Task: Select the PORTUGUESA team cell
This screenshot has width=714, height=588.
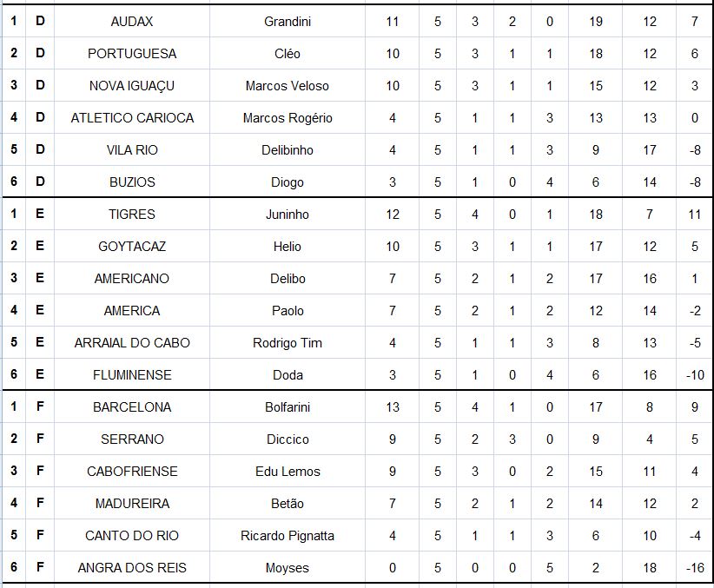Action: (132, 54)
